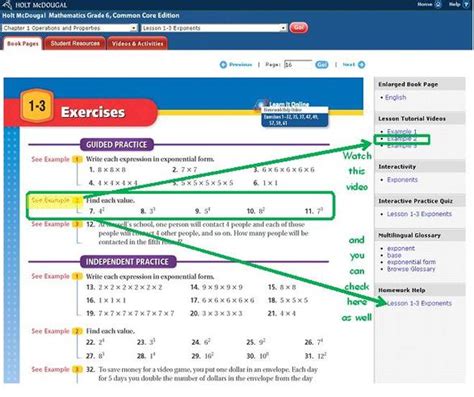
Task: Open Lesson 1-3 Exponents practice quiz link
Action: pyautogui.click(x=419, y=214)
